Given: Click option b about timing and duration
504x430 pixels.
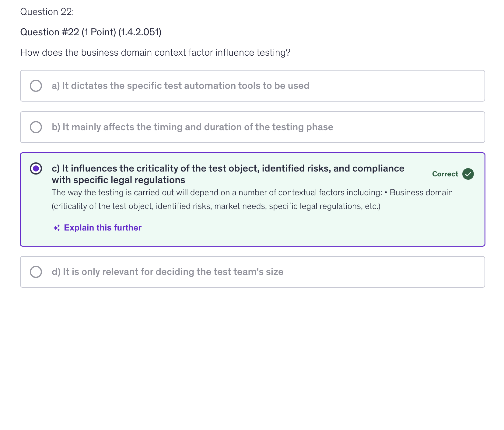Looking at the screenshot, I should [x=192, y=127].
